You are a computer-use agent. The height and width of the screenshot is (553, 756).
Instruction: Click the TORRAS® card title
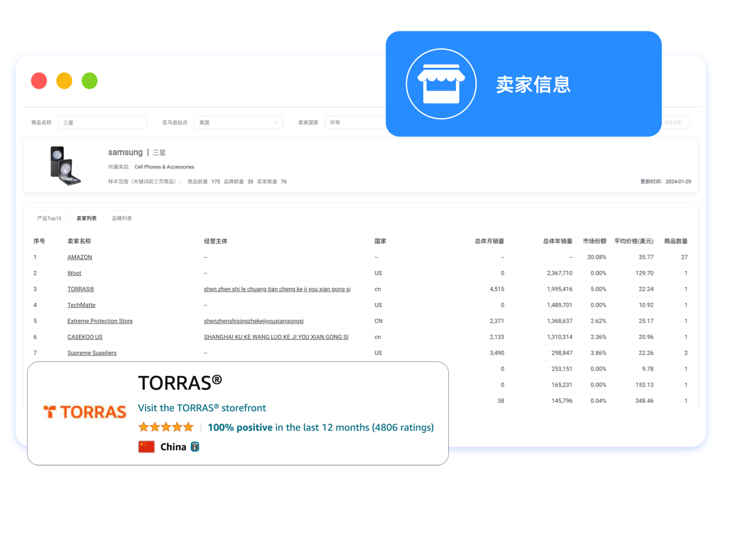pyautogui.click(x=180, y=382)
